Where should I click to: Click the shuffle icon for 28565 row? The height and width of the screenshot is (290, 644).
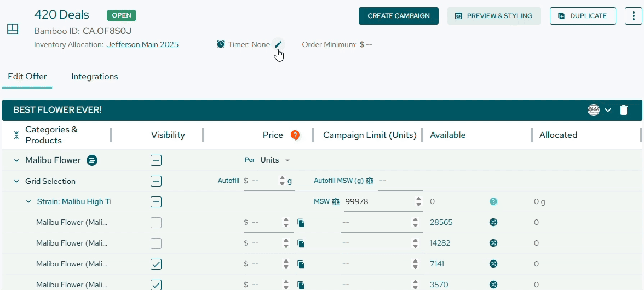pyautogui.click(x=493, y=222)
